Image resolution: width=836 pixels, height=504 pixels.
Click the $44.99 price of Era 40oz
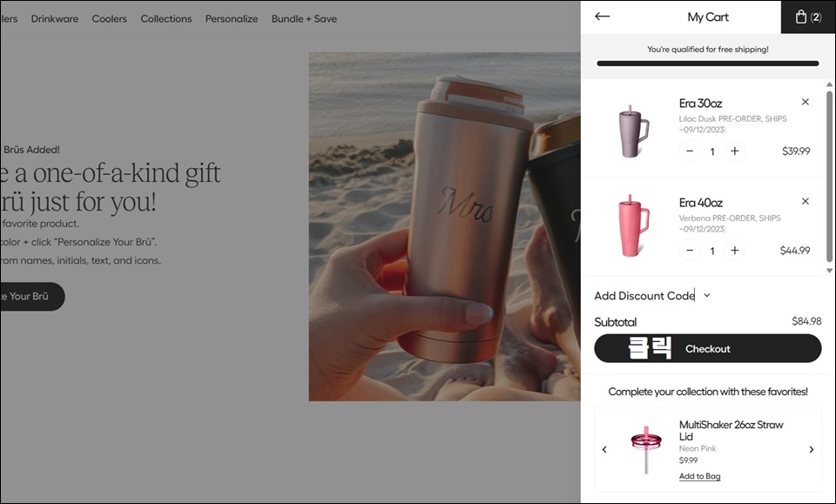[x=795, y=251]
